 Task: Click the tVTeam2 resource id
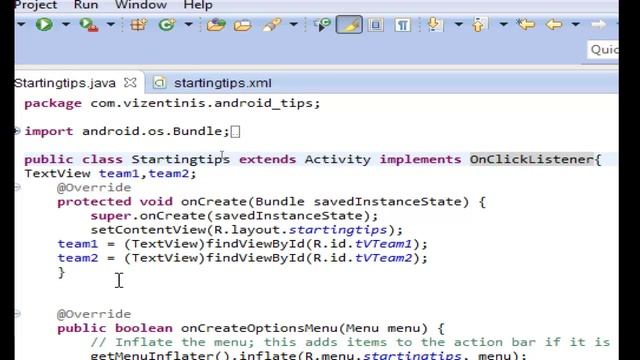pos(383,258)
